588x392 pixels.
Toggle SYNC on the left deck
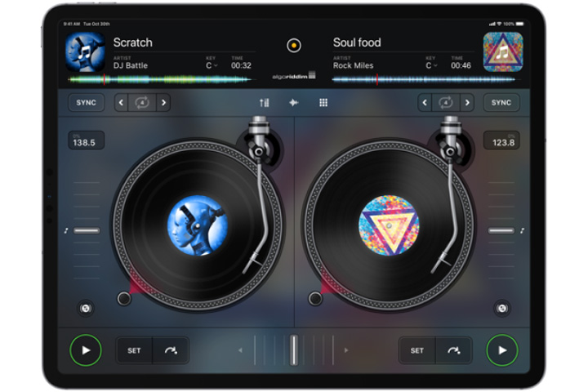[x=86, y=103]
